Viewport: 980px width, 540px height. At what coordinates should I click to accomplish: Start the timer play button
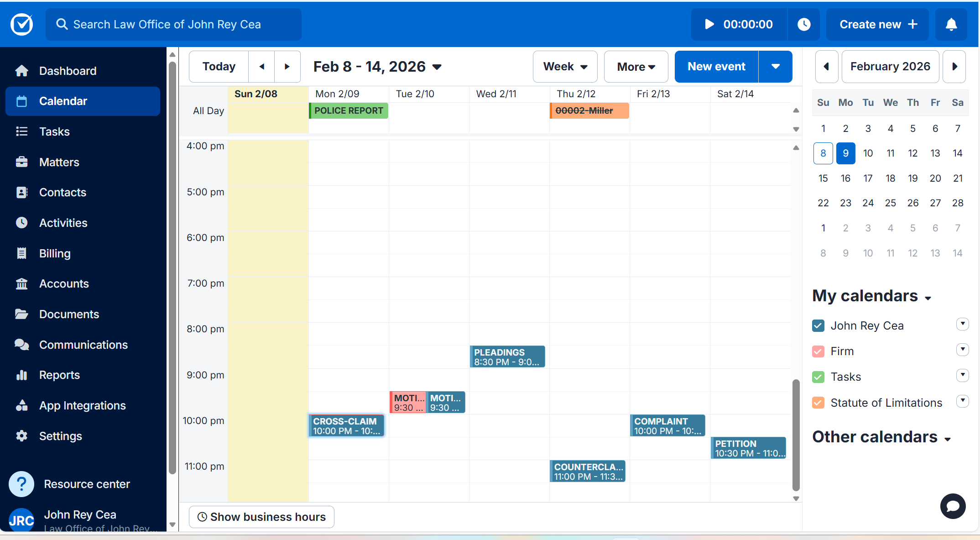[x=709, y=24]
